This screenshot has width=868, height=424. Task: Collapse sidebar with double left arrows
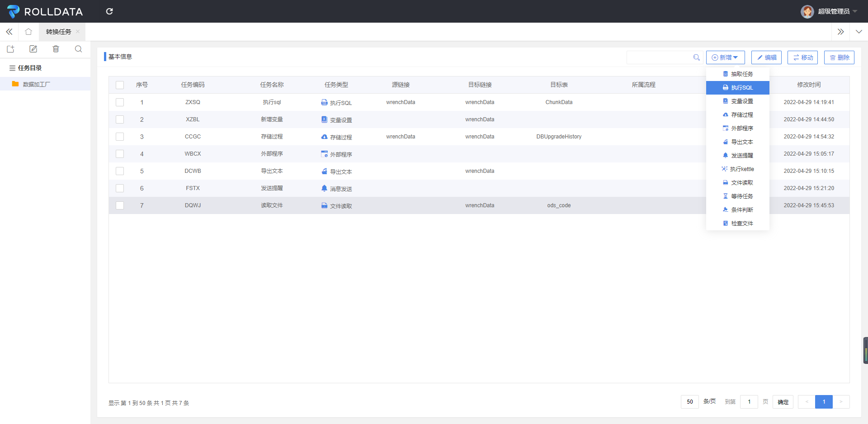tap(9, 32)
